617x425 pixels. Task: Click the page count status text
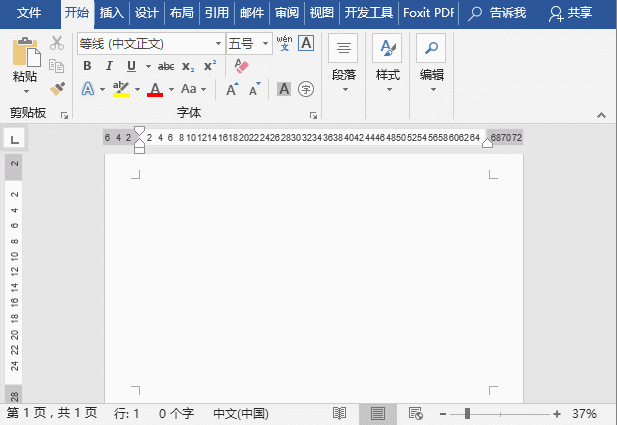click(x=52, y=413)
